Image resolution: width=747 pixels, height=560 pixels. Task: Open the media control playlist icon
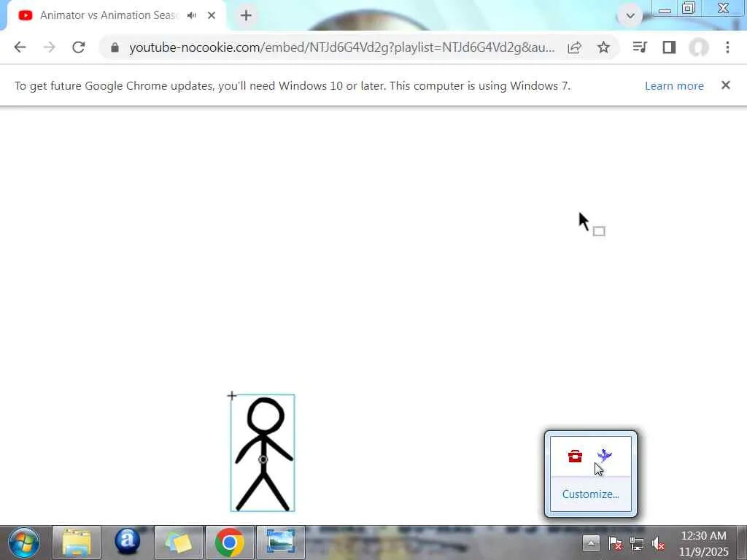tap(640, 47)
